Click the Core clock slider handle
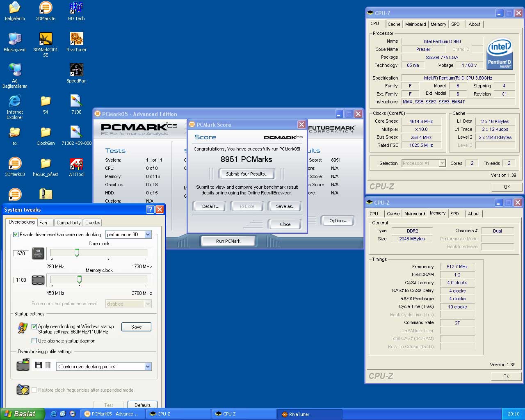The image size is (525, 420). pos(77,253)
